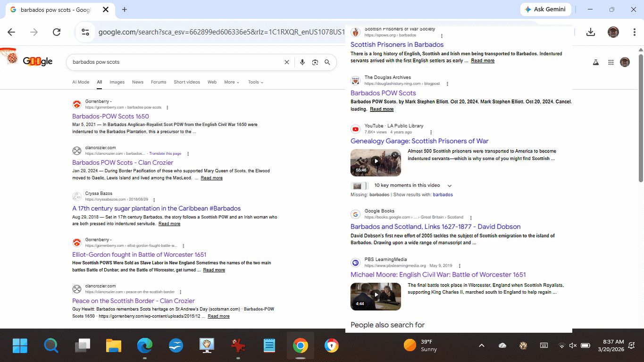Viewport: 644px width, 362px height.
Task: Select the News search tab
Action: (138, 82)
